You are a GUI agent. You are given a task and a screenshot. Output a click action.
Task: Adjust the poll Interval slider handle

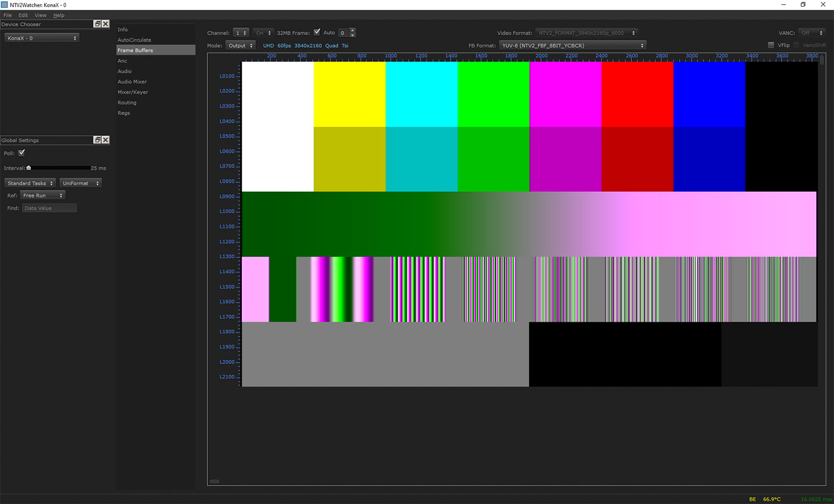29,168
